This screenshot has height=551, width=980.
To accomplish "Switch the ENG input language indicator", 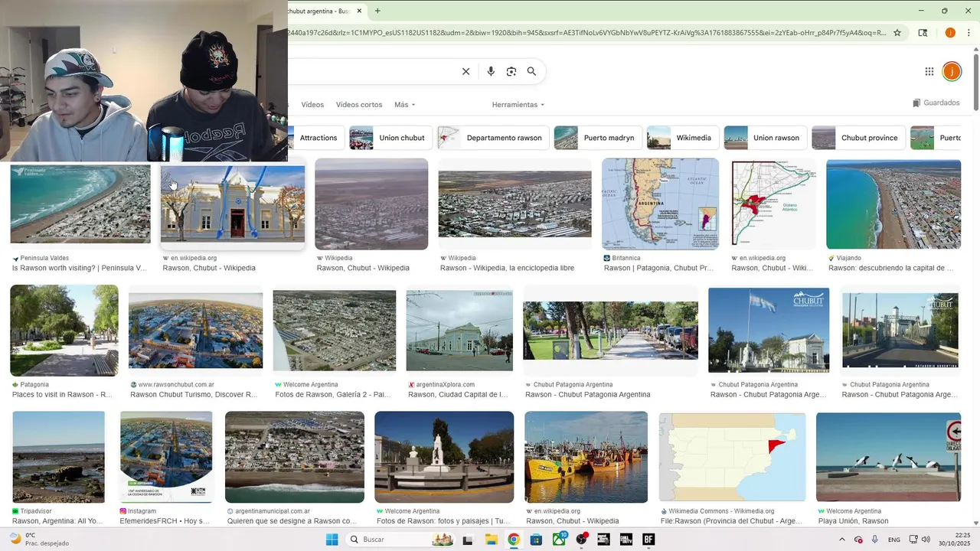I will (x=893, y=540).
